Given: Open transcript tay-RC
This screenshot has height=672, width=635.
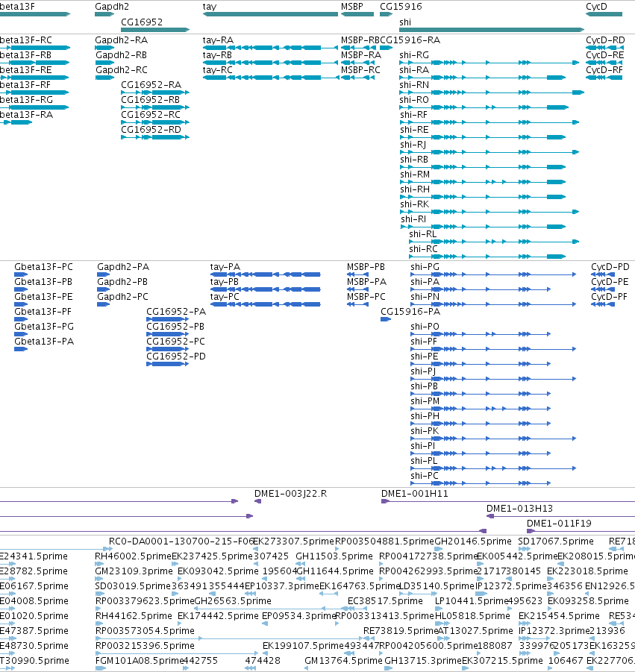Looking at the screenshot, I should [x=218, y=70].
